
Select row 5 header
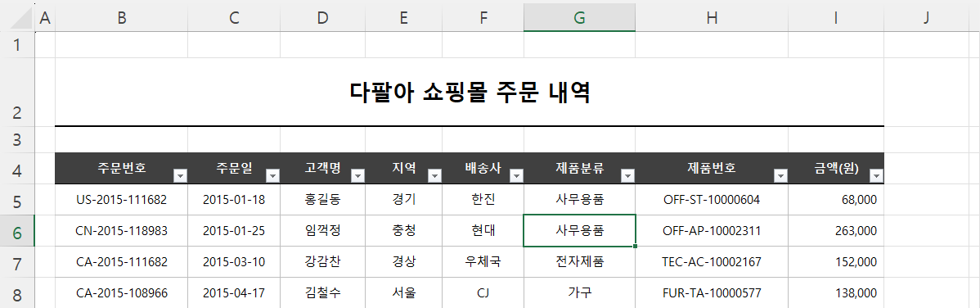17,200
